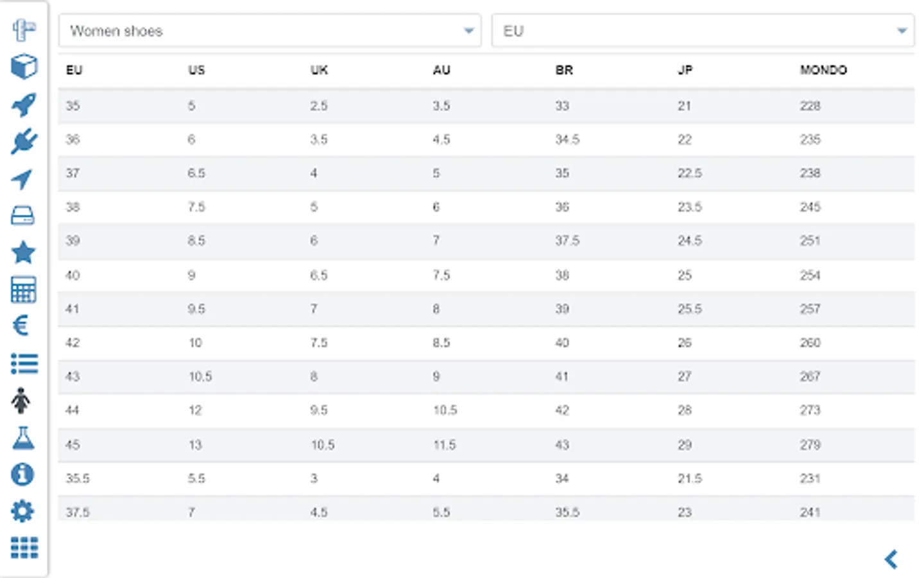
Task: Open the calculator icon in sidebar
Action: pyautogui.click(x=23, y=290)
